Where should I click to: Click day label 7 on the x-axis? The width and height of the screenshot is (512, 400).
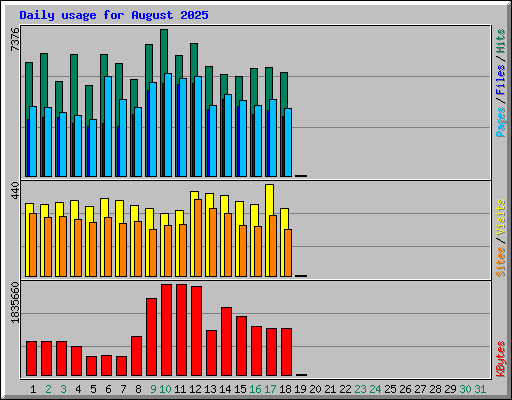click(x=123, y=389)
